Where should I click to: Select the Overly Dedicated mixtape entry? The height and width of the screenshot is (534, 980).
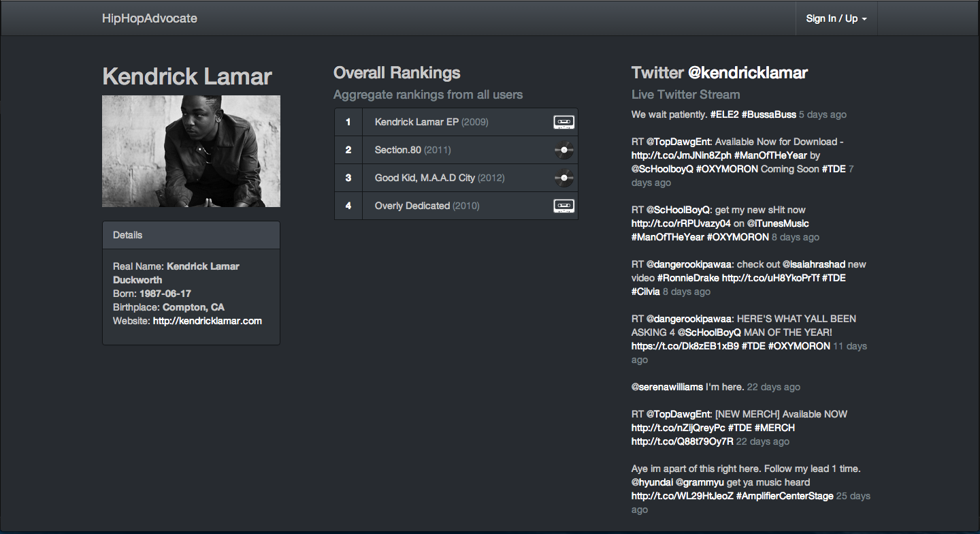456,206
